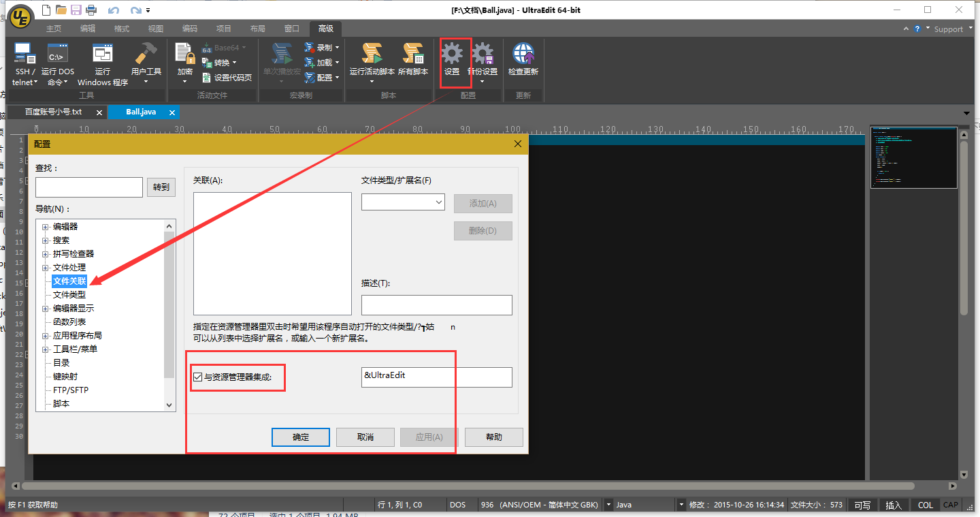The width and height of the screenshot is (980, 517).
Task: Switch to the 主页 ribbon tab
Action: pos(54,29)
